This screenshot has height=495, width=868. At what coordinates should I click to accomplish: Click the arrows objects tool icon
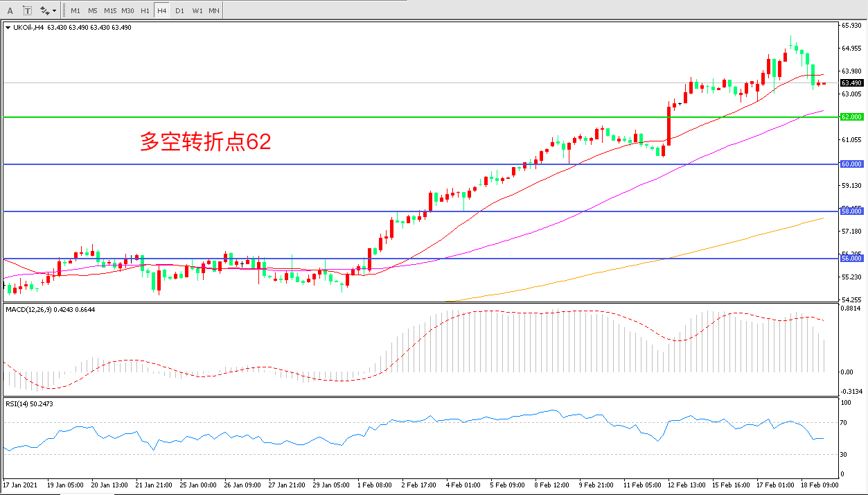[45, 11]
